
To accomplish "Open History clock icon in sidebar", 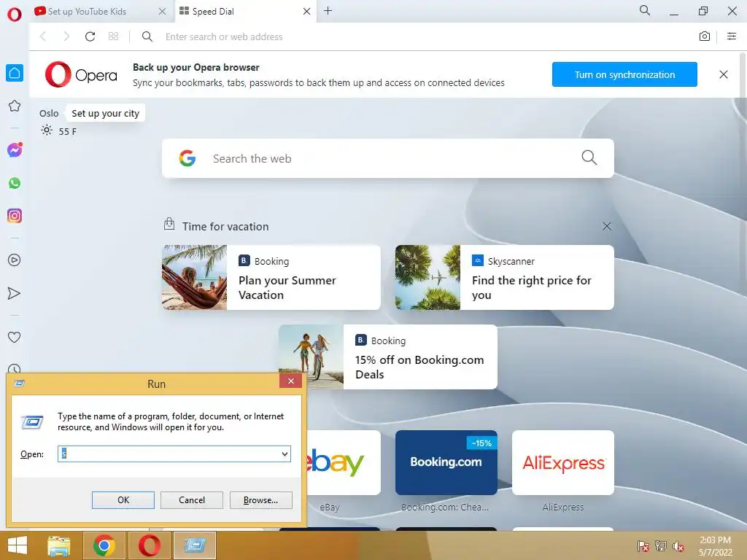I will pyautogui.click(x=15, y=368).
